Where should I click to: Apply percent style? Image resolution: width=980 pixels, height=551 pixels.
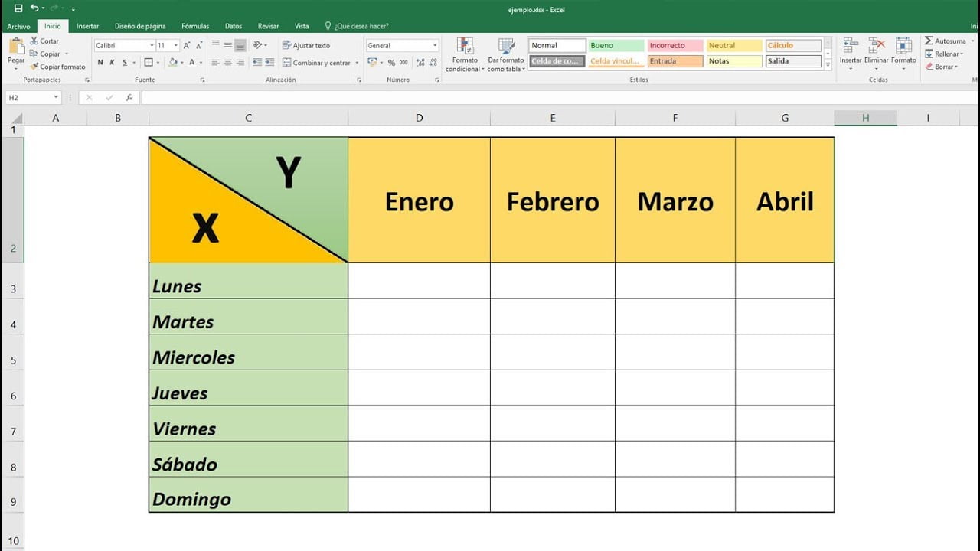tap(392, 63)
